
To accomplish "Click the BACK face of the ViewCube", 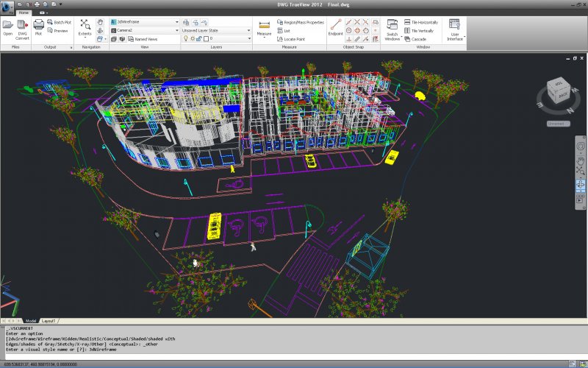I will click(563, 96).
